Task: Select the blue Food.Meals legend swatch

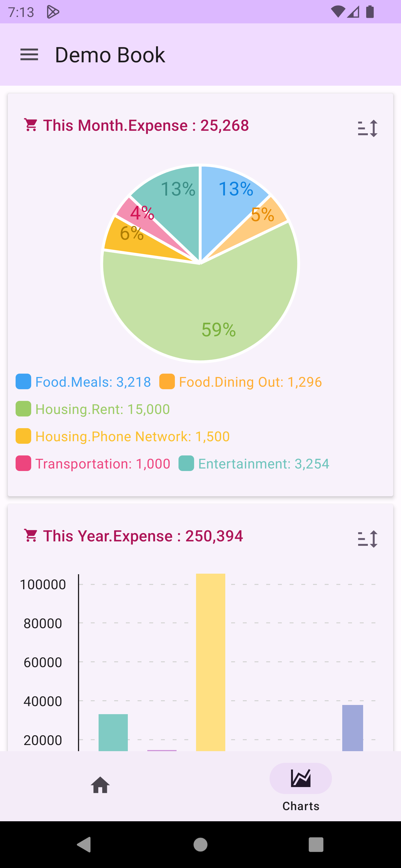Action: [23, 381]
